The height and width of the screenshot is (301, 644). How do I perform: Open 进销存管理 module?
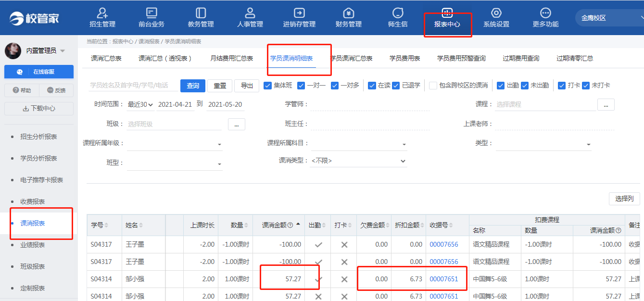click(x=299, y=18)
